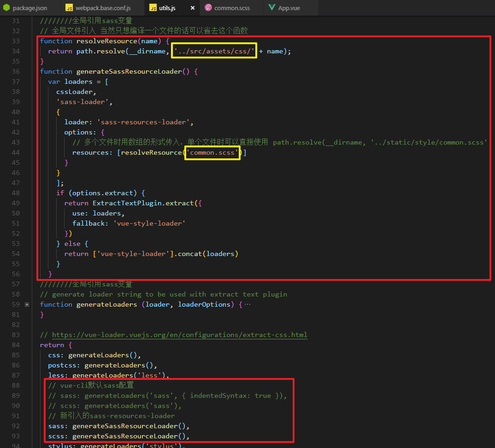Click the 'vue-cli默认sass配置' comment
The width and height of the screenshot is (495, 448).
point(91,385)
